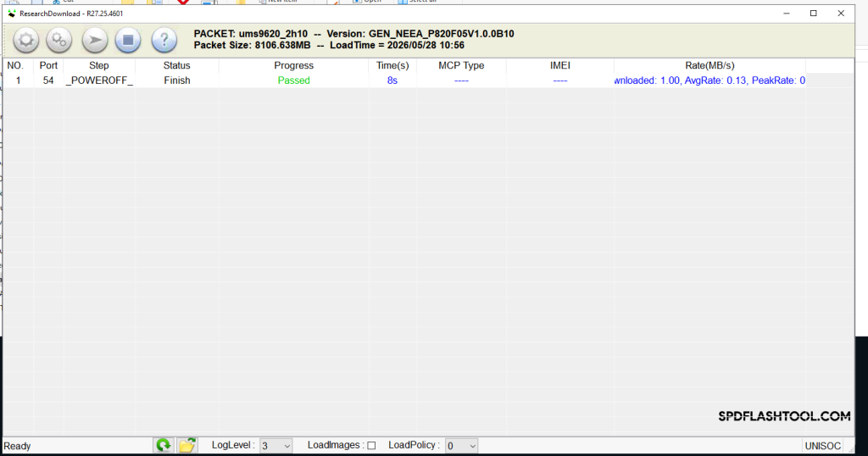The width and height of the screenshot is (868, 456).
Task: Open the Settings double-gear icon
Action: (x=59, y=41)
